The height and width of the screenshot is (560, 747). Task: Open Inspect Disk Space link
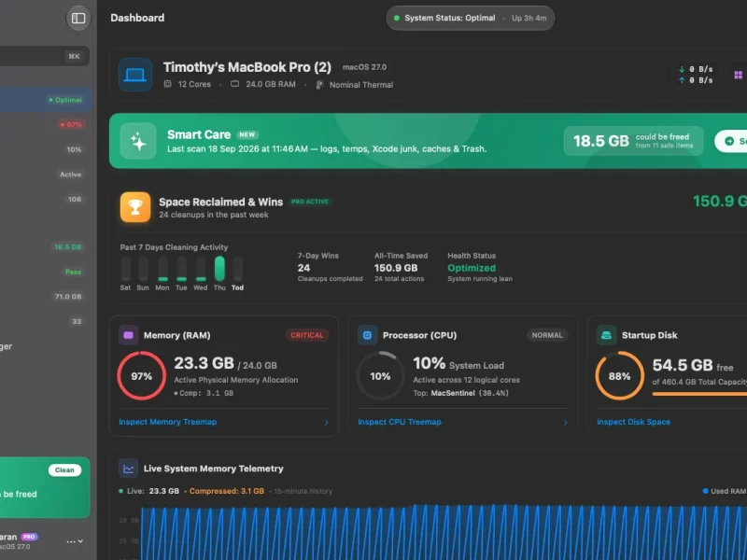point(633,422)
